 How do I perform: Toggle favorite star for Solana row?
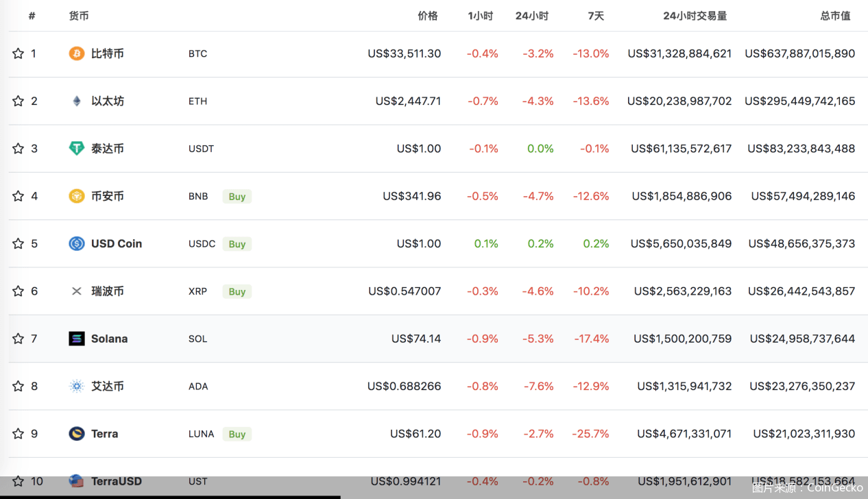coord(19,339)
